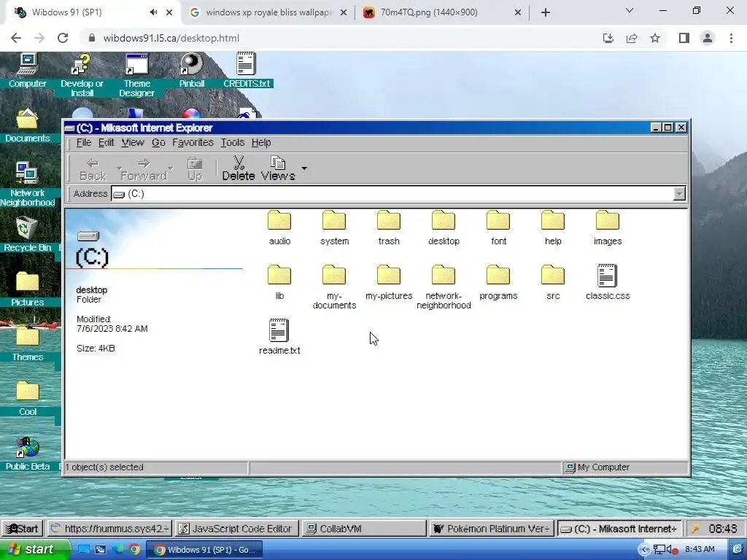Click the Forward toolbar button
Image resolution: width=747 pixels, height=560 pixels.
pos(144,168)
